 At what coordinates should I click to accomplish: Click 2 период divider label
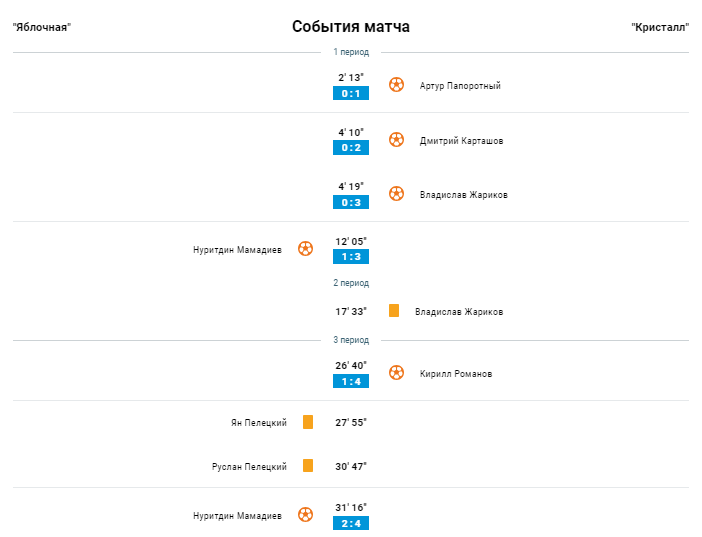pyautogui.click(x=351, y=283)
